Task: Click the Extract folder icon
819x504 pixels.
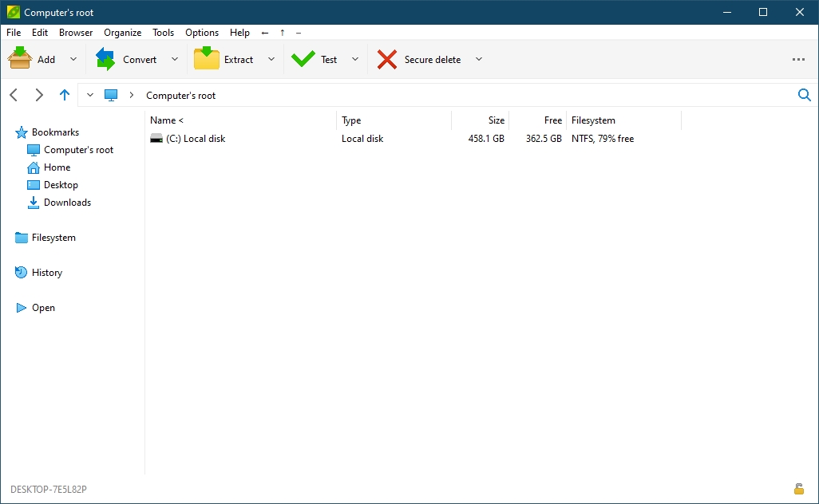Action: [207, 57]
